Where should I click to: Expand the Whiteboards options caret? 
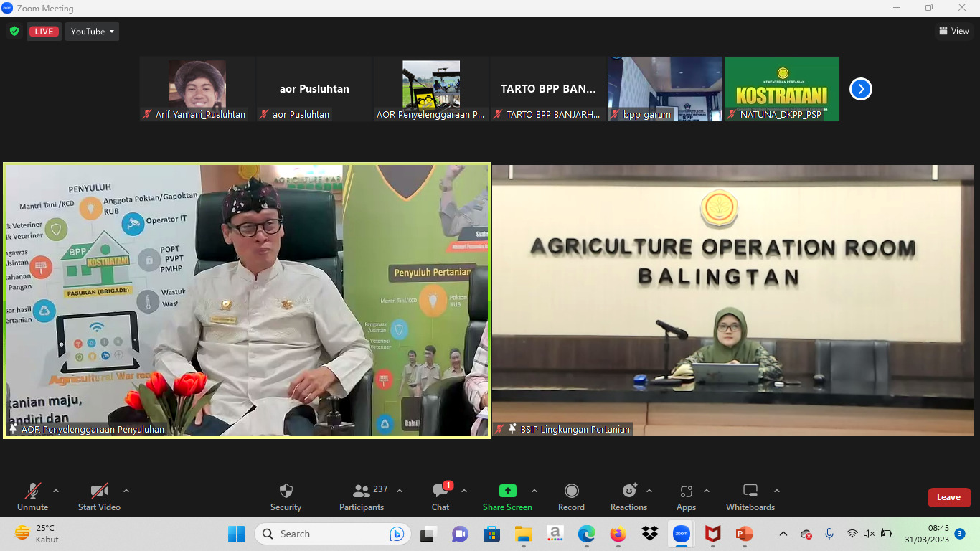pyautogui.click(x=777, y=491)
